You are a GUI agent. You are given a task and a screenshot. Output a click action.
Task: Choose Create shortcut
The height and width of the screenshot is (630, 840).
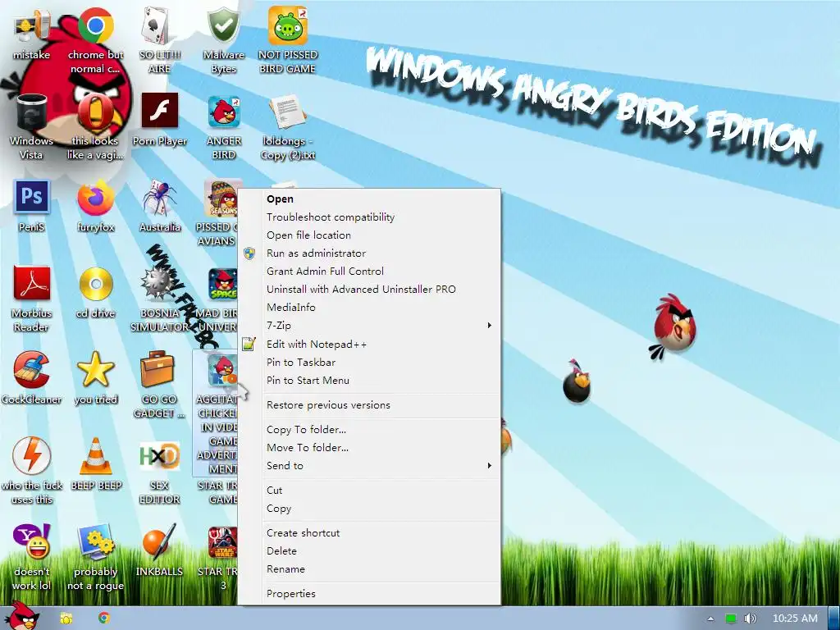coord(369,533)
